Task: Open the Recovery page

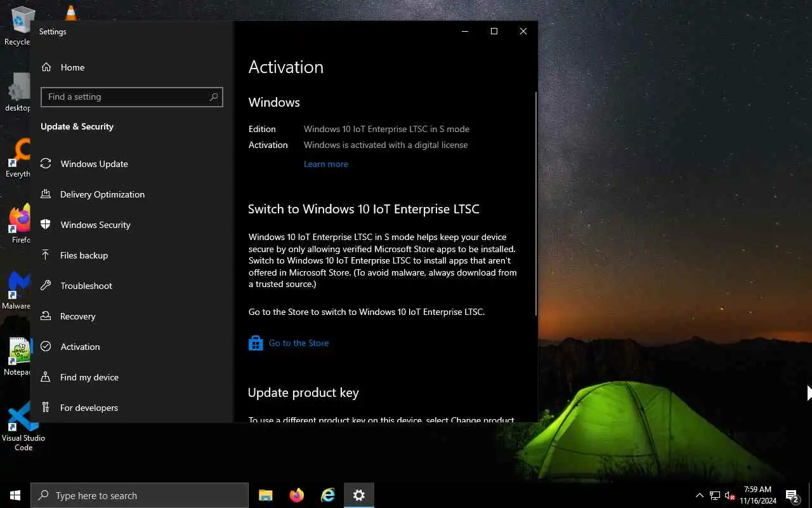Action: (x=77, y=316)
